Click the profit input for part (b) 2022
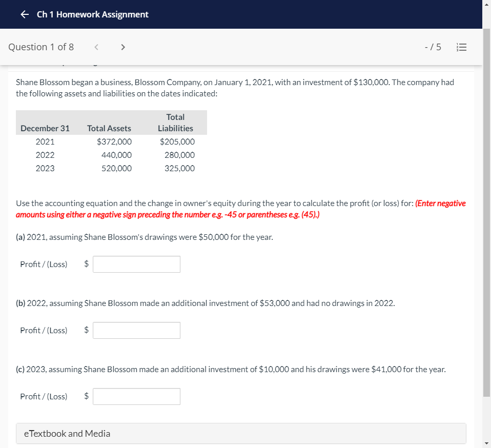 point(136,330)
